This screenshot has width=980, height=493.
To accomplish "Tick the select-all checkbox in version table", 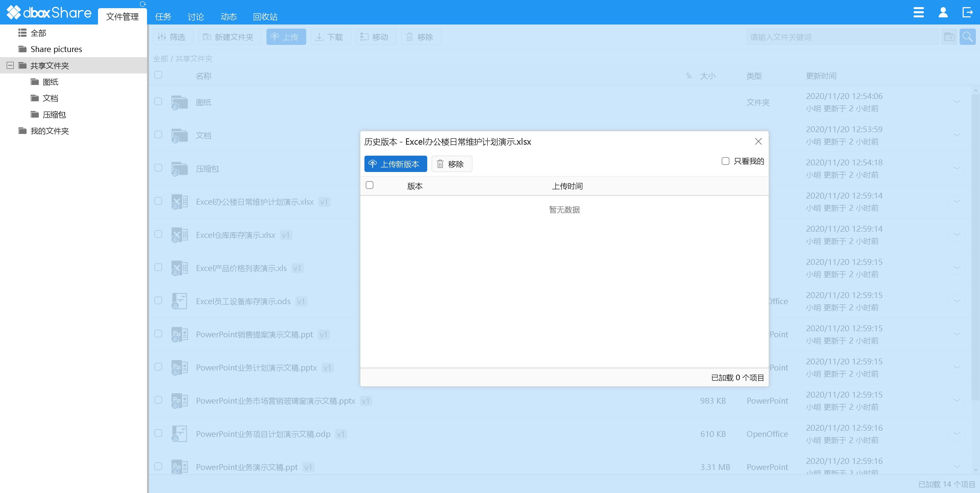I will (x=369, y=185).
